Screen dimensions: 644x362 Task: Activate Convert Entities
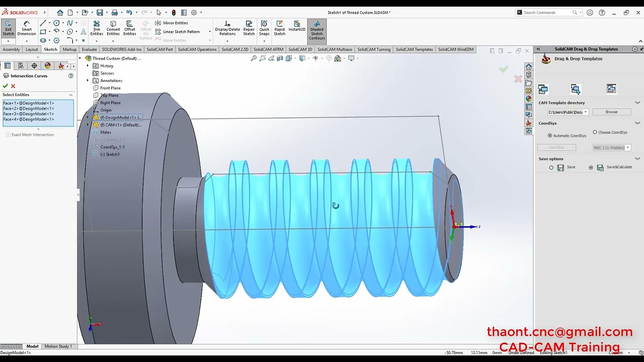coord(113,28)
